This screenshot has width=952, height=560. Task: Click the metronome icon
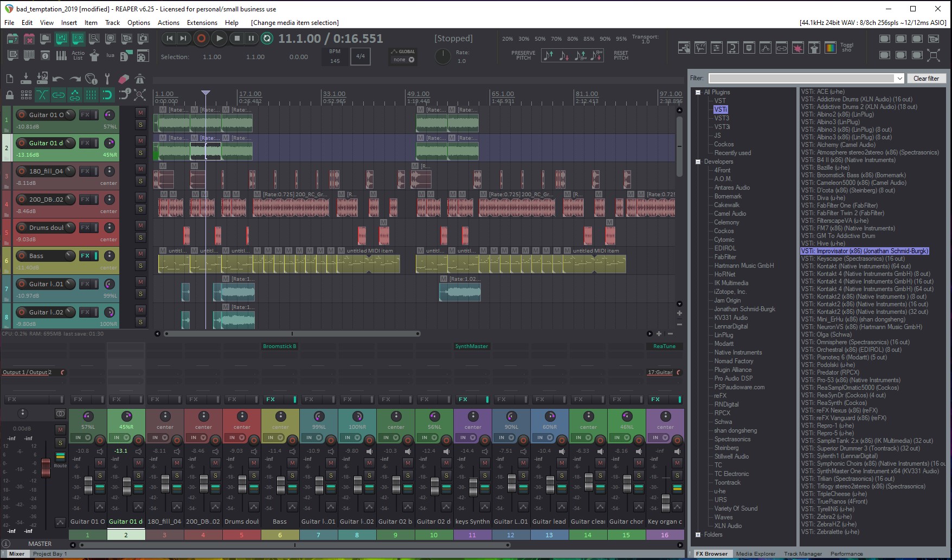(x=140, y=79)
